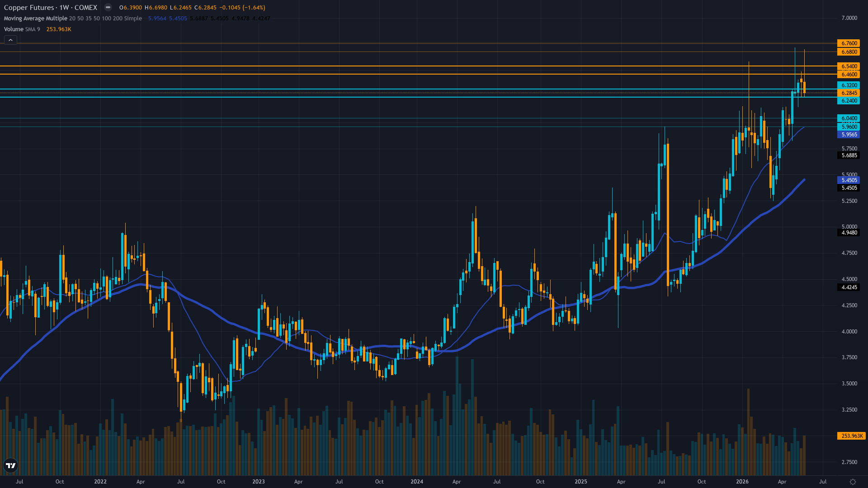868x488 pixels.
Task: Click the 2023 label on the time axis
Action: (x=259, y=482)
